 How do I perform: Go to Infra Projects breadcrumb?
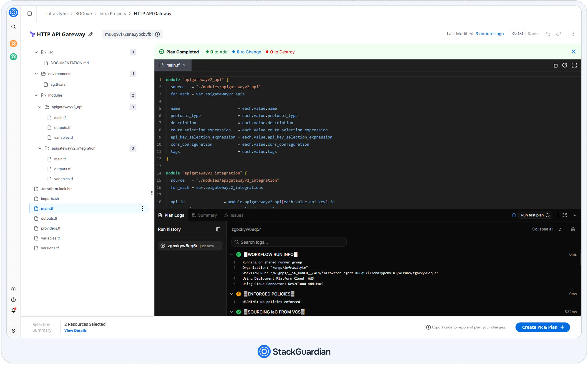point(113,14)
